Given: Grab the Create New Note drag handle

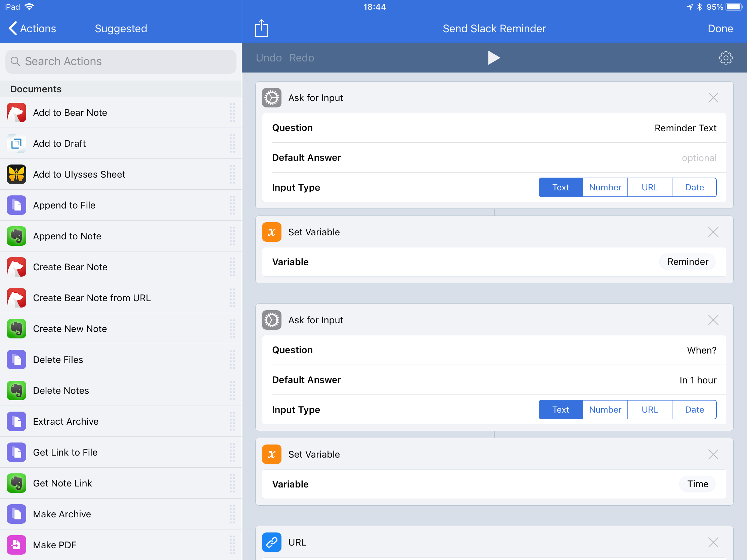Looking at the screenshot, I should coord(232,329).
